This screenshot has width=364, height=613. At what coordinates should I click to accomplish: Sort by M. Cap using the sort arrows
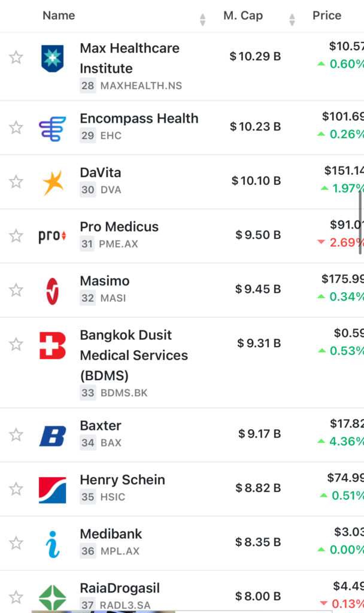292,20
